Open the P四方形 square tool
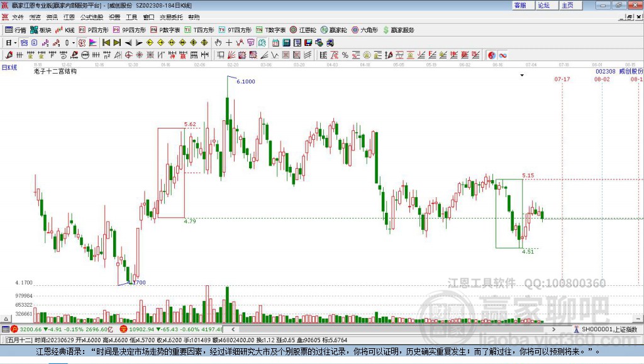The width and height of the screenshot is (644, 364). pos(93,30)
